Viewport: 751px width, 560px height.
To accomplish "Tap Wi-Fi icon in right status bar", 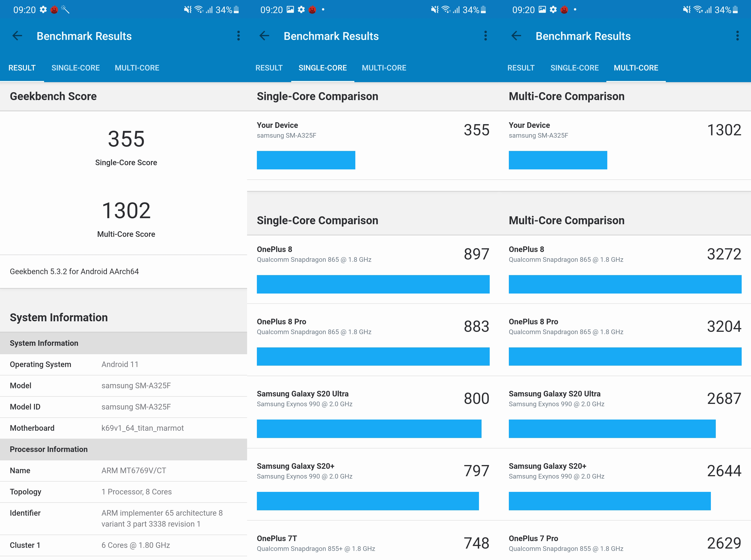I will 698,10.
